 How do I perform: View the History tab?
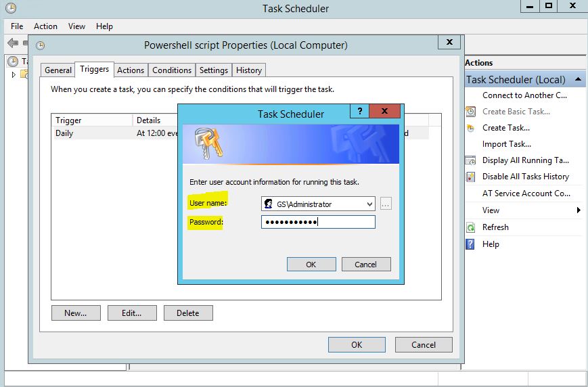(249, 70)
